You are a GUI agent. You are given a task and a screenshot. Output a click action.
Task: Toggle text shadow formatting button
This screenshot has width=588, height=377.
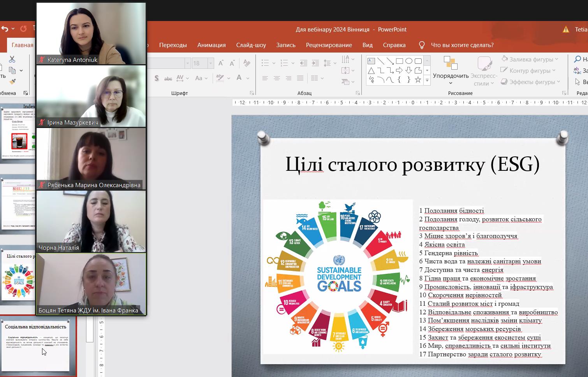pos(157,78)
